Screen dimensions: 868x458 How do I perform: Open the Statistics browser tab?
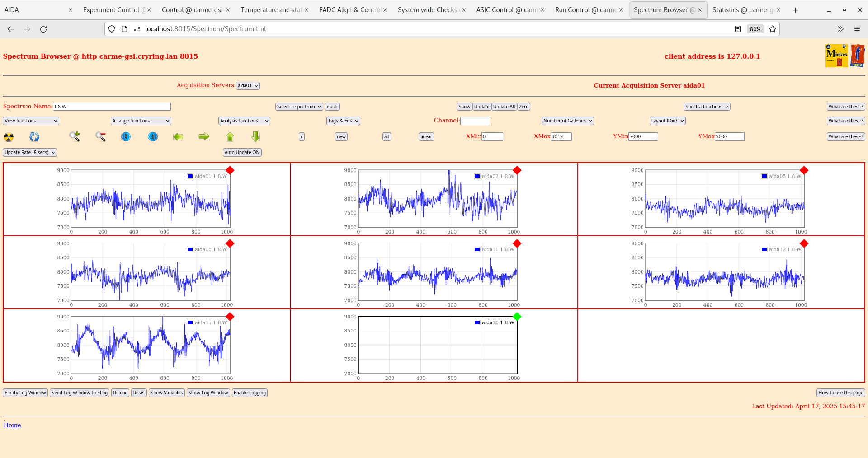coord(742,10)
